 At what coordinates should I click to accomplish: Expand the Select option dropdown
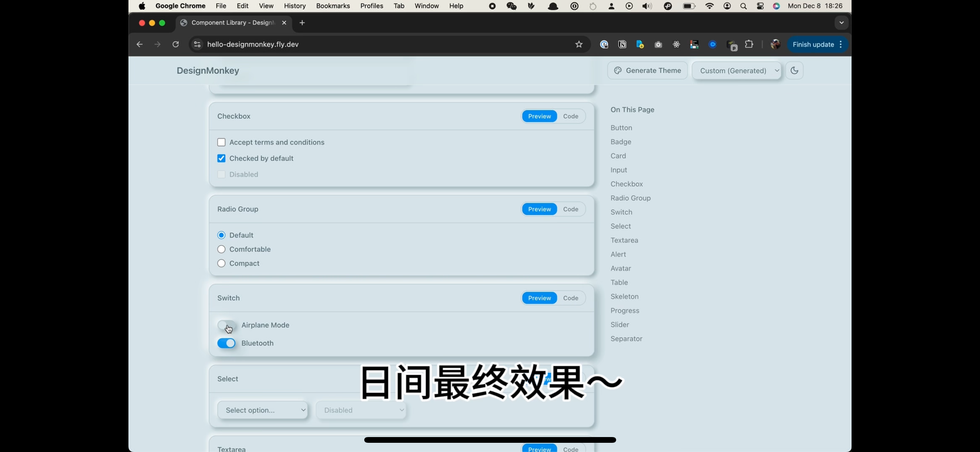263,410
